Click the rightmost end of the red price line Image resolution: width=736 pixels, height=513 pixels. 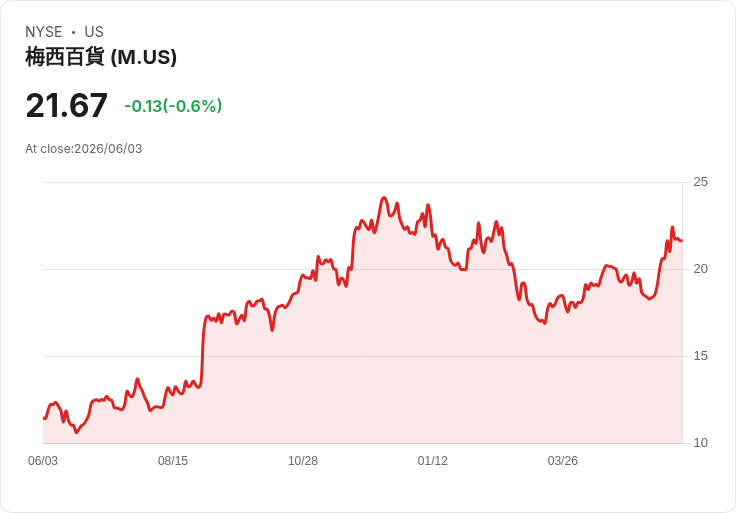(681, 241)
